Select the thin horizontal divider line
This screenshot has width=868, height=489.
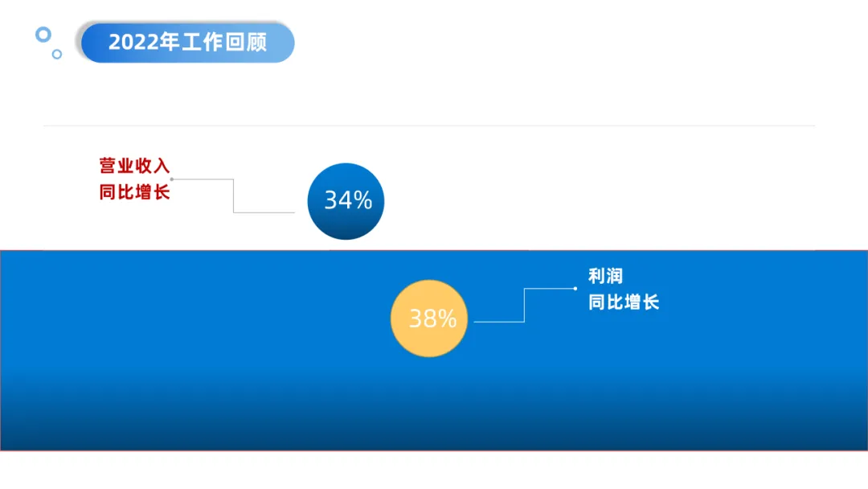[429, 125]
